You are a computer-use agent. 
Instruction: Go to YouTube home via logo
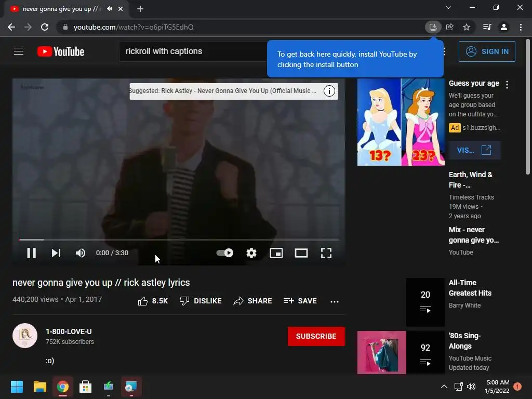[x=61, y=51]
